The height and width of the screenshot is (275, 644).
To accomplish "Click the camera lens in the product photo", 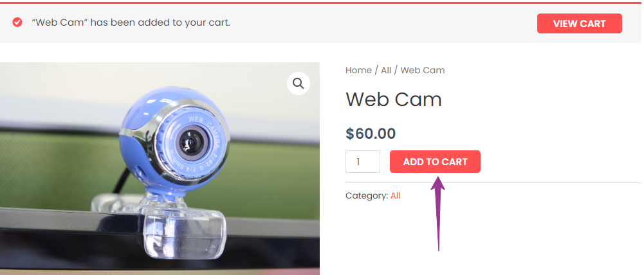I will (190, 141).
